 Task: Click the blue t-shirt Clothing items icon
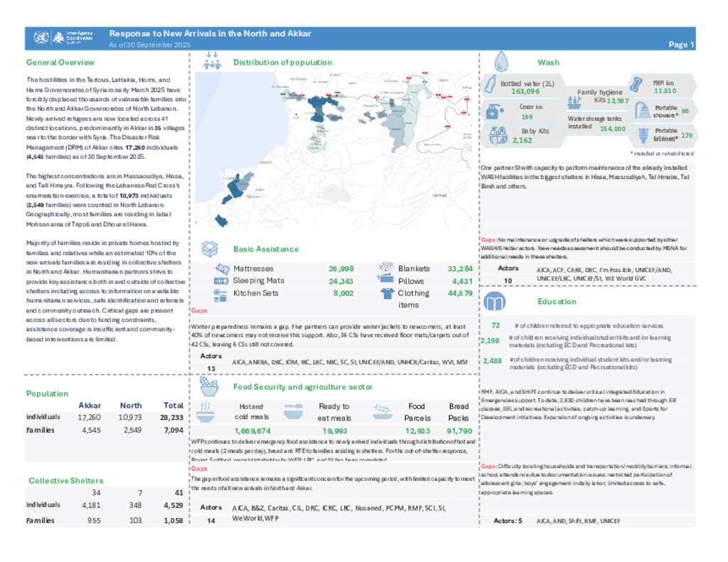point(387,293)
